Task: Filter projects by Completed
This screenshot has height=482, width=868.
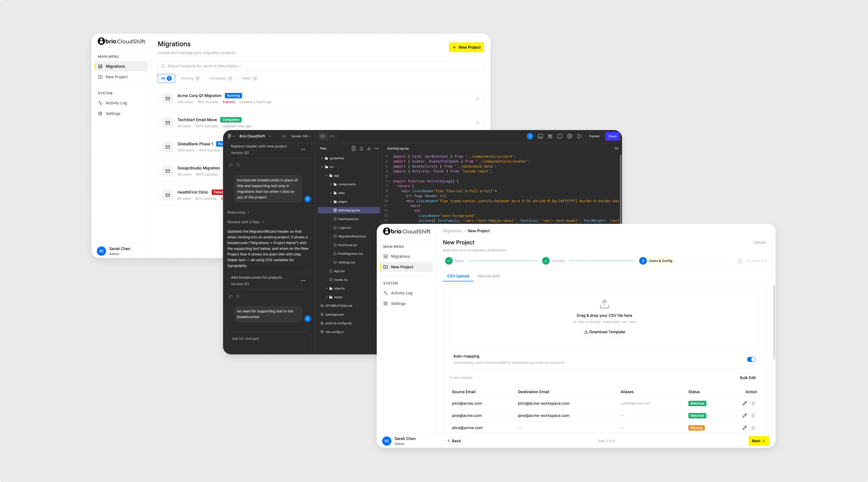Action: click(x=221, y=78)
